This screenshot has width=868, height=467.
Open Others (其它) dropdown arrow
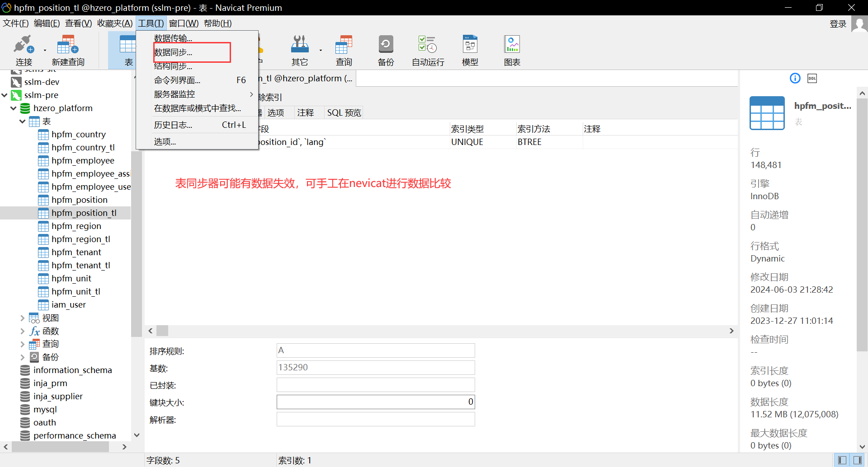coord(321,50)
